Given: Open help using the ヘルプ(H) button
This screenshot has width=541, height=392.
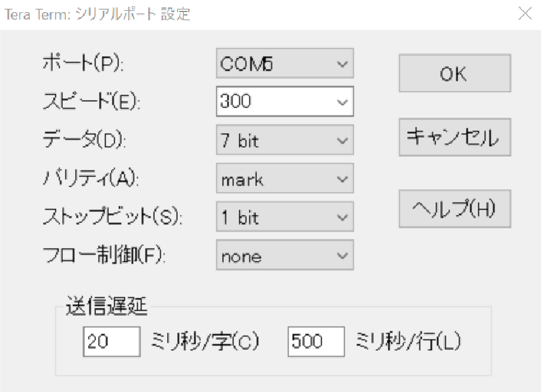Looking at the screenshot, I should point(454,208).
